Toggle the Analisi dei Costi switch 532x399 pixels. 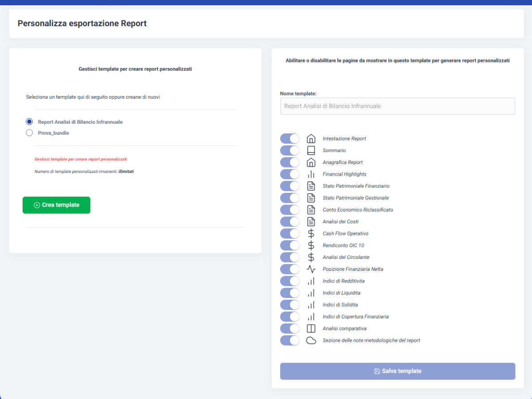point(290,222)
